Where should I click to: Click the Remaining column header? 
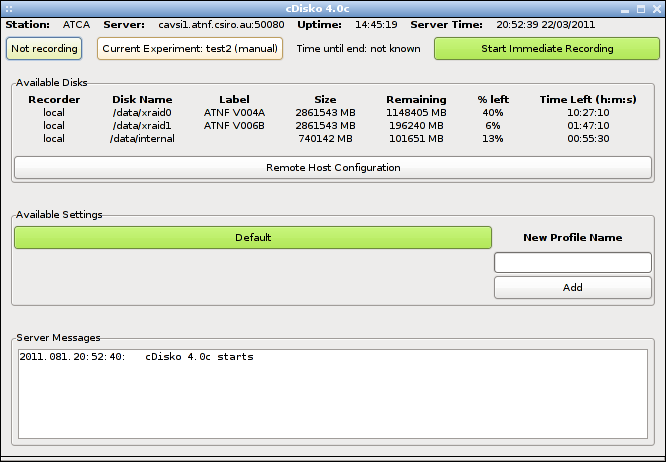(416, 99)
